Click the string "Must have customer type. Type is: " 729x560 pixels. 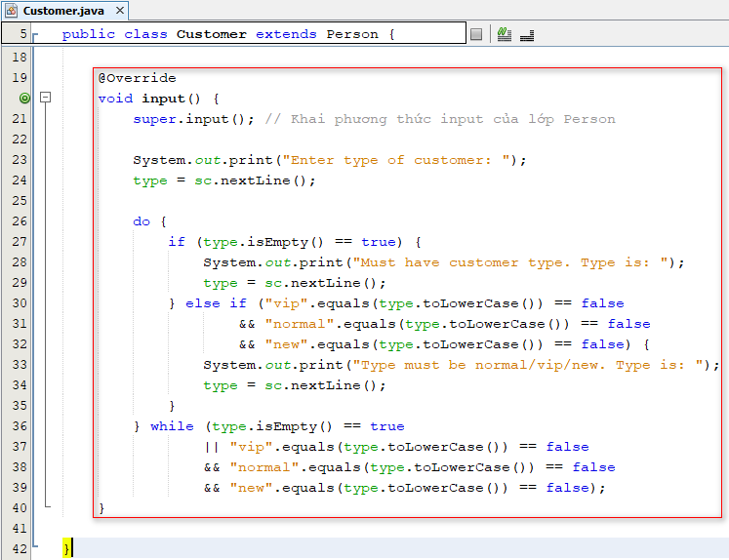coord(509,262)
